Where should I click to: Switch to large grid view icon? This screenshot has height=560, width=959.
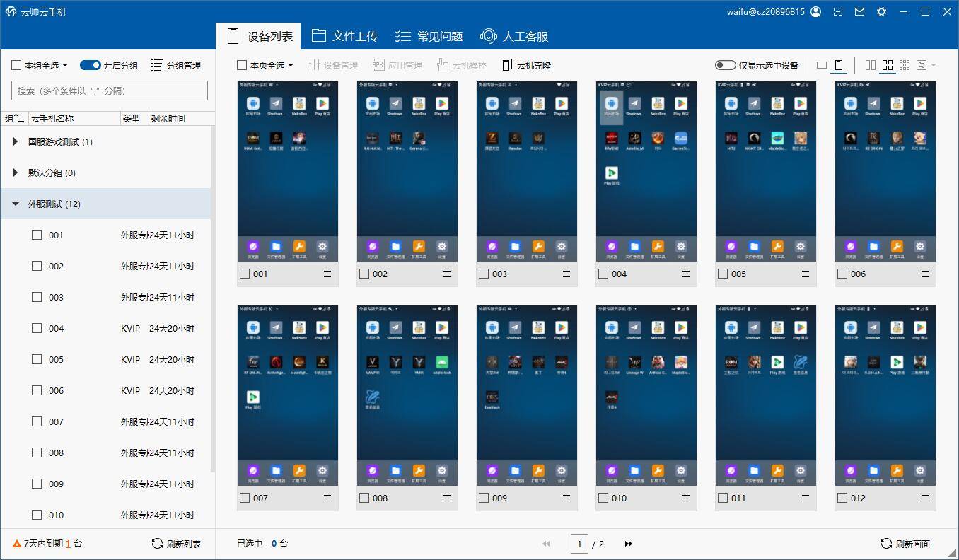tap(871, 65)
